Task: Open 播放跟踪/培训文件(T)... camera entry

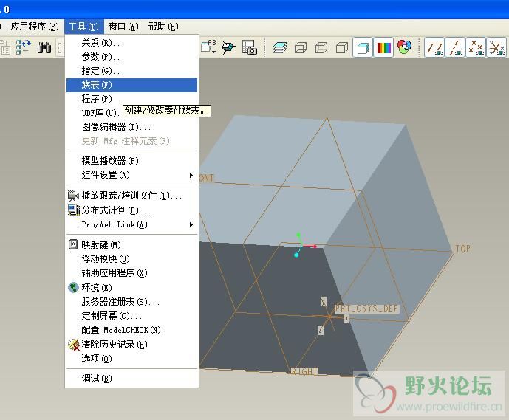Action: (131, 196)
